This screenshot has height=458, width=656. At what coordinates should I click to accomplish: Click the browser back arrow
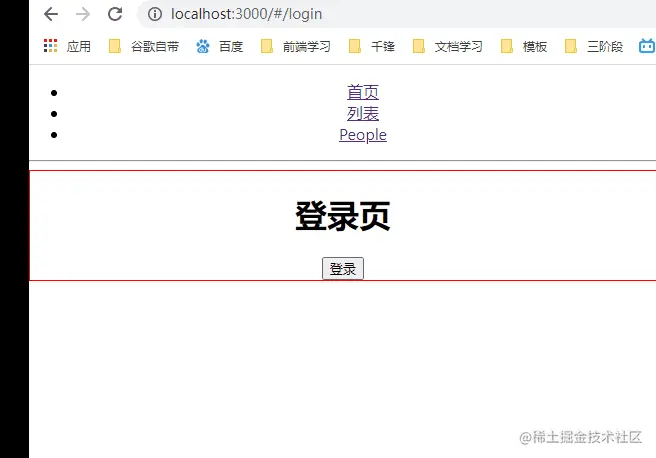pos(51,14)
